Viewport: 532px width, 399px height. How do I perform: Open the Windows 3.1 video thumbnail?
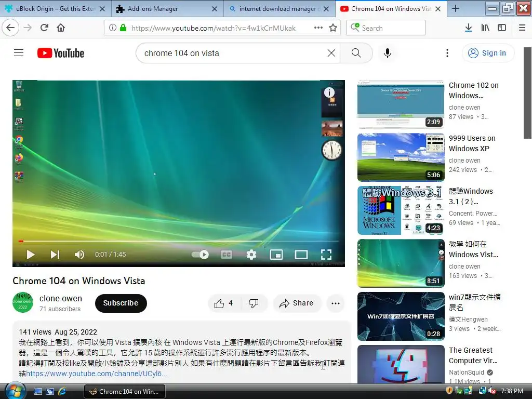(401, 210)
